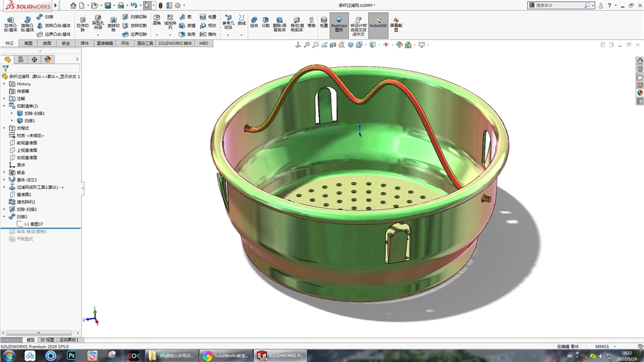Click the rebuild traffic light icon
The width and height of the screenshot is (644, 362).
tap(161, 6)
